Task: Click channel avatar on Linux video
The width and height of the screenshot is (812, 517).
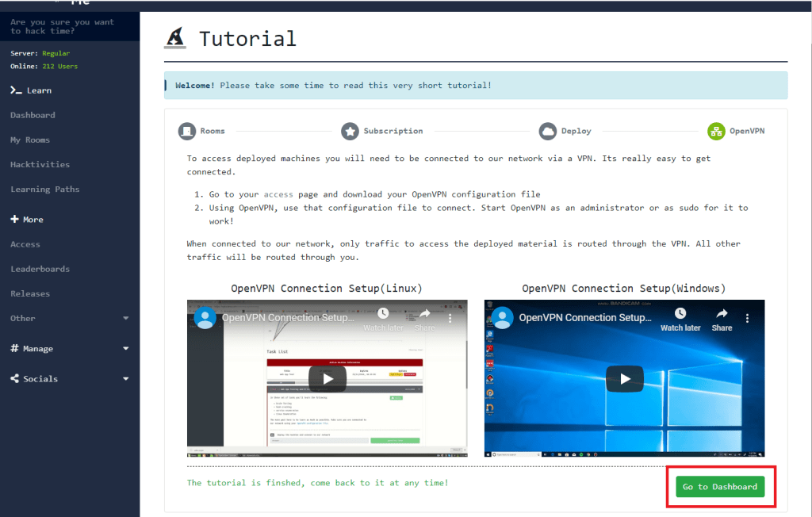Action: tap(206, 318)
